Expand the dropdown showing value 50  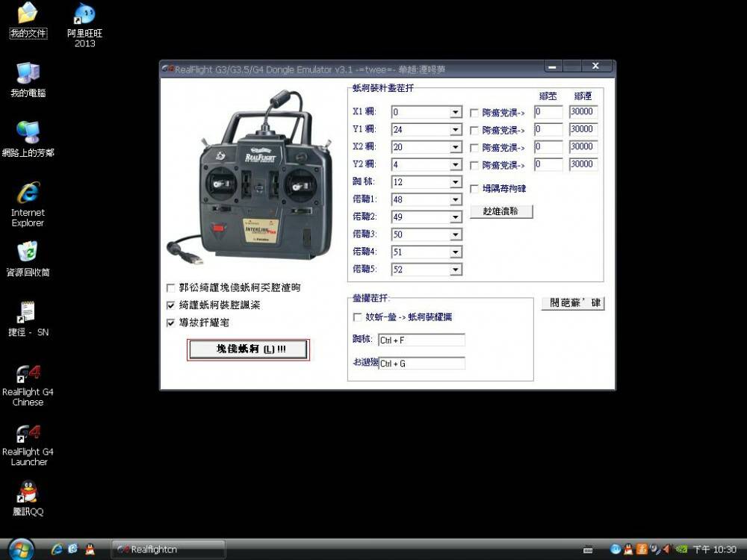[x=456, y=234]
